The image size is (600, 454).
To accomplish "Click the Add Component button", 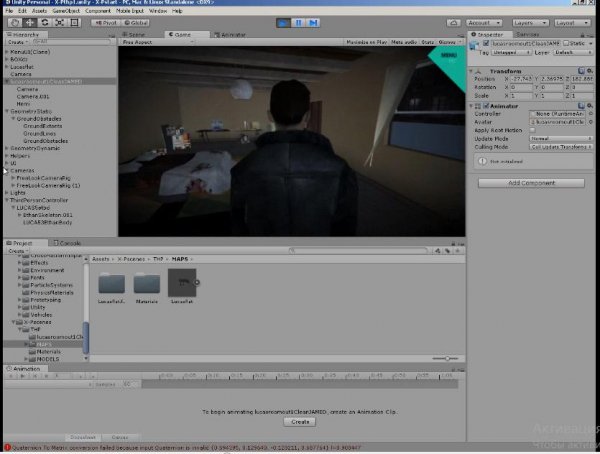I will click(531, 183).
